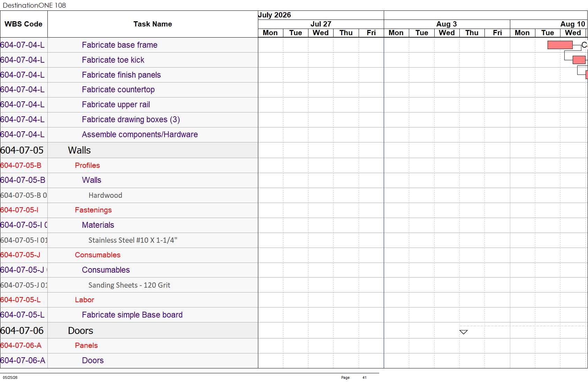Click WBS code 604-07-05-I 01 cell
This screenshot has width=588, height=382.
24,240
